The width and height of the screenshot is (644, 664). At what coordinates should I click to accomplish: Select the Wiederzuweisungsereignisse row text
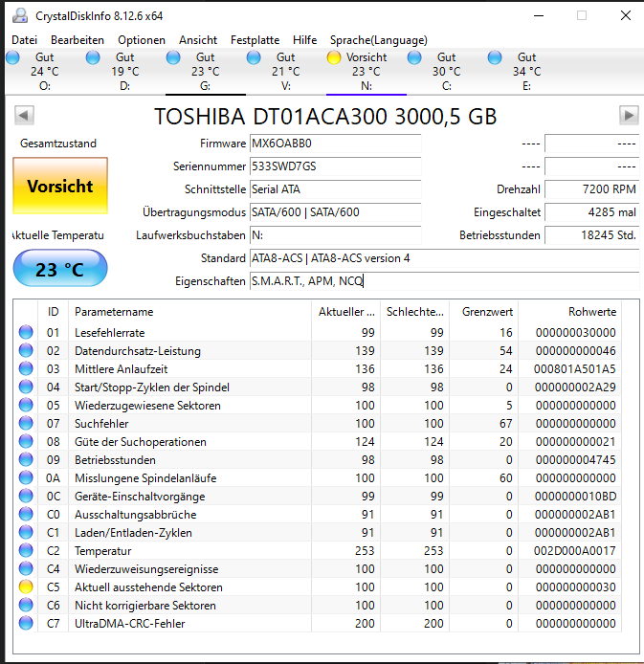pyautogui.click(x=146, y=568)
